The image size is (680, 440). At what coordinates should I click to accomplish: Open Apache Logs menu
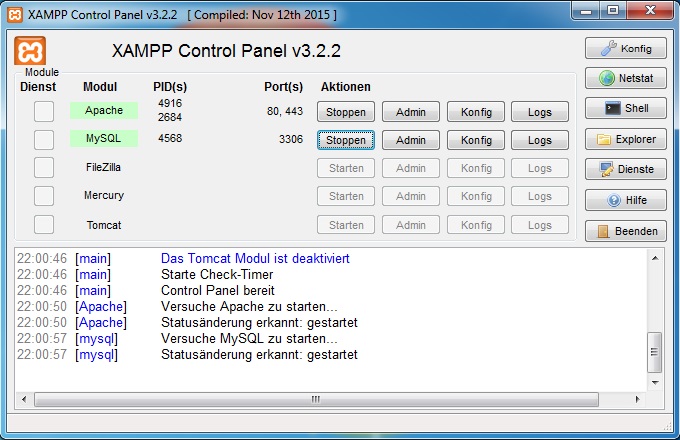tap(539, 112)
